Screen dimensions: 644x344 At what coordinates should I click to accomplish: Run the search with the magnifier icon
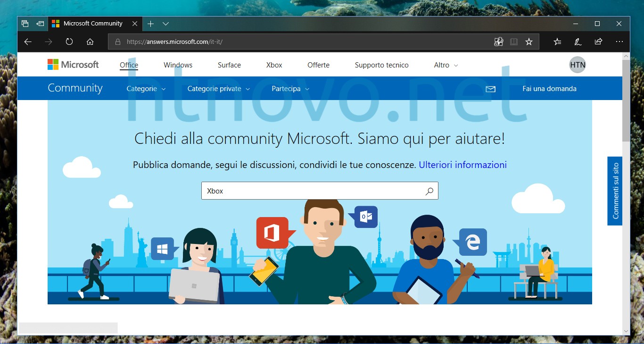pyautogui.click(x=429, y=191)
